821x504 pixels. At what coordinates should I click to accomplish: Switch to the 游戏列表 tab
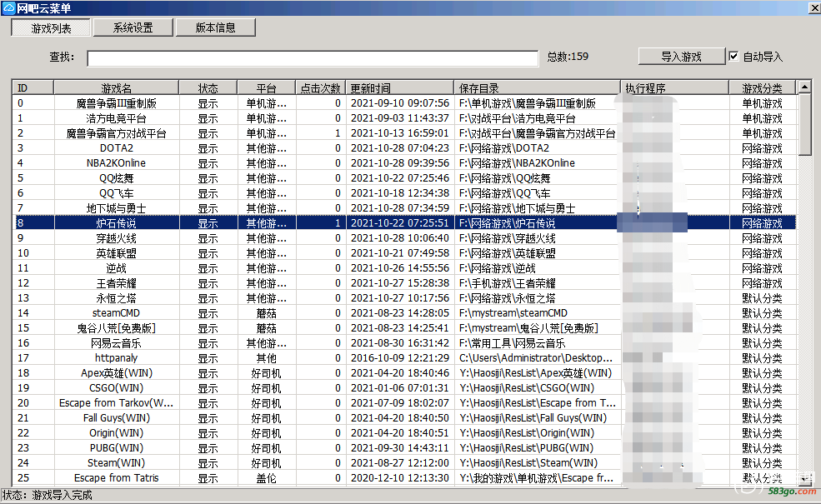click(x=51, y=27)
